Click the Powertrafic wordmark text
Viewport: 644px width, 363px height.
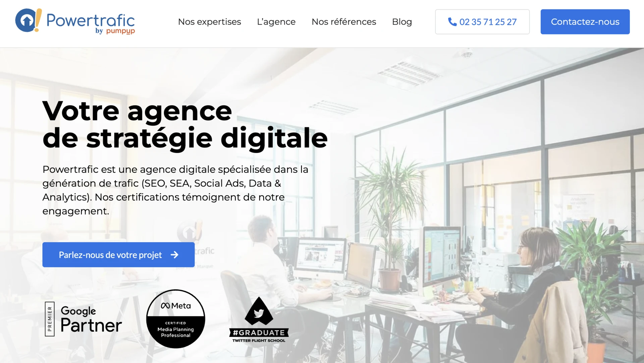pyautogui.click(x=91, y=20)
